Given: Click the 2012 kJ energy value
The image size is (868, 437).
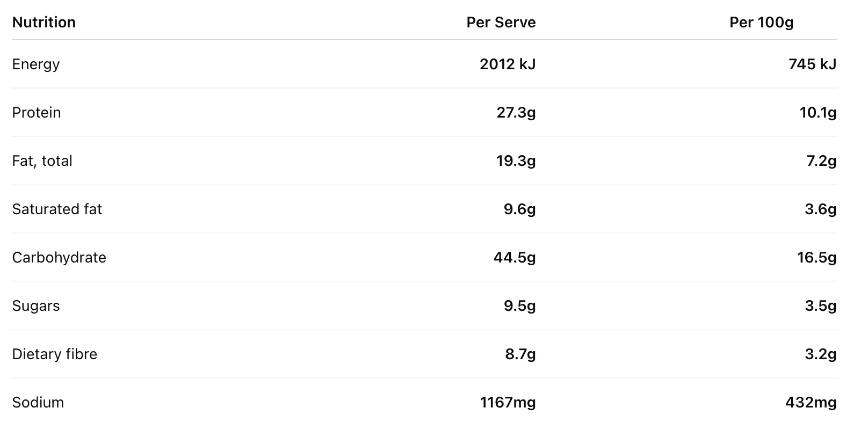Looking at the screenshot, I should tap(508, 64).
